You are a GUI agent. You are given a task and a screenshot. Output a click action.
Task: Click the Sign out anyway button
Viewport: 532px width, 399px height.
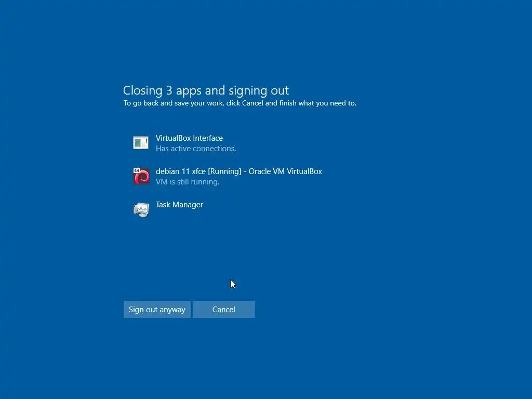[x=157, y=310]
